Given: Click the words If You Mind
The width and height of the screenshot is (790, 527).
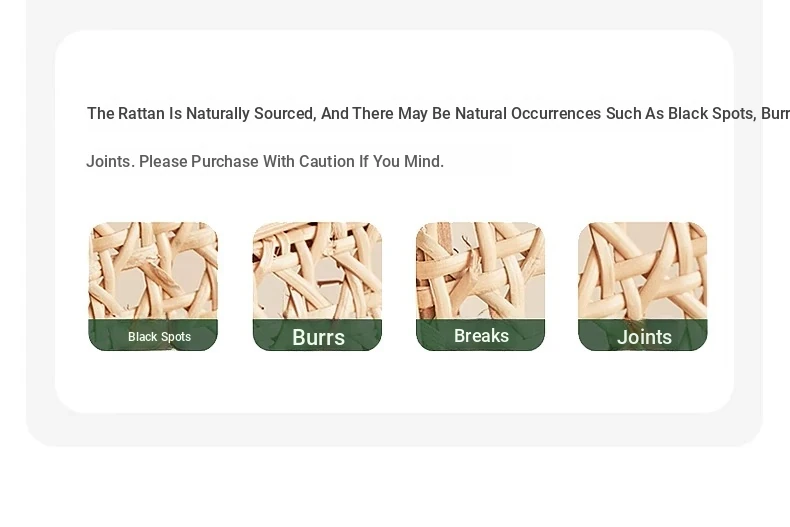Looking at the screenshot, I should point(402,161).
